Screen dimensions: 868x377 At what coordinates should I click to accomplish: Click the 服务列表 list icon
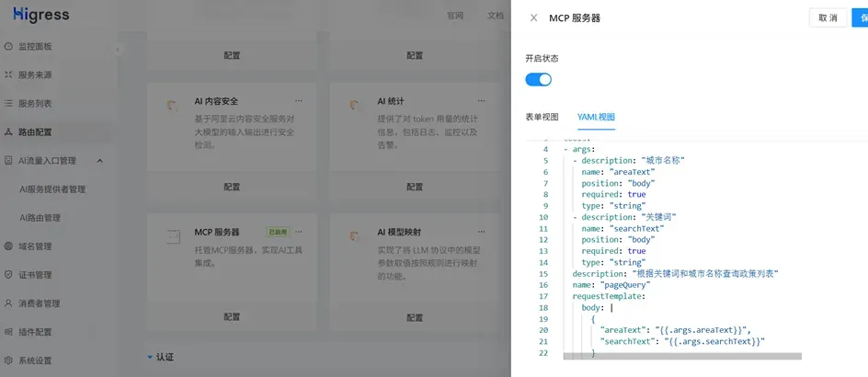click(x=8, y=104)
